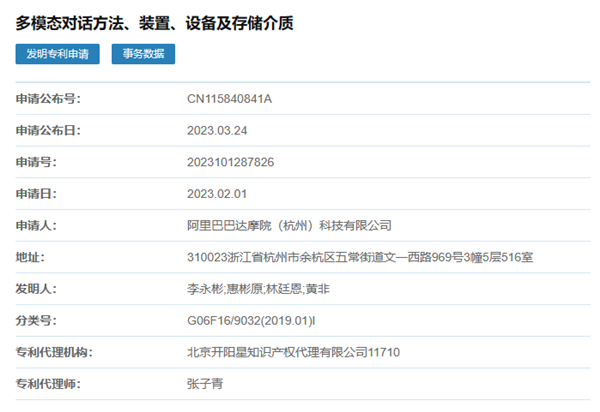Click the 申请公布日 label
The height and width of the screenshot is (412, 600).
(48, 130)
